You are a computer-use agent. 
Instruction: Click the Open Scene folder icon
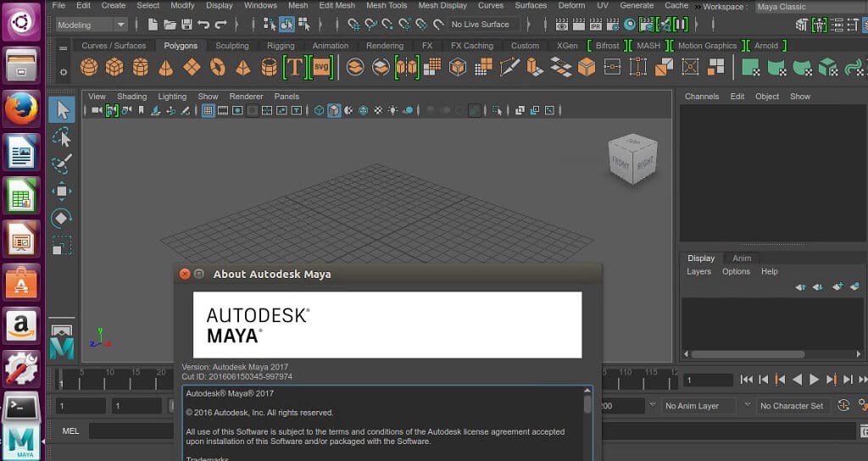(x=170, y=25)
